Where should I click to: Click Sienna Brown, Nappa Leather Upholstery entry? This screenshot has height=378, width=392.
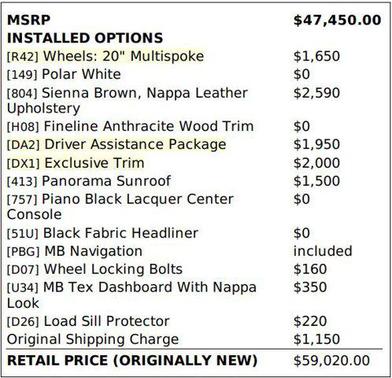coord(127,100)
